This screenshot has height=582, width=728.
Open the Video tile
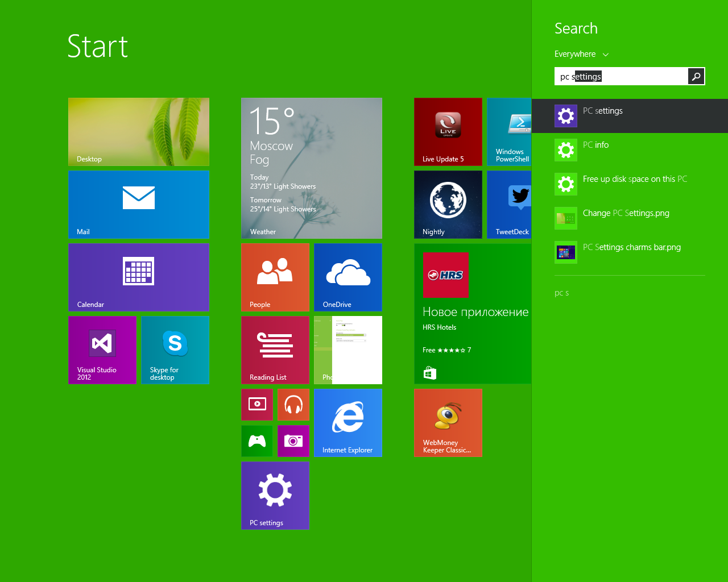[257, 405]
